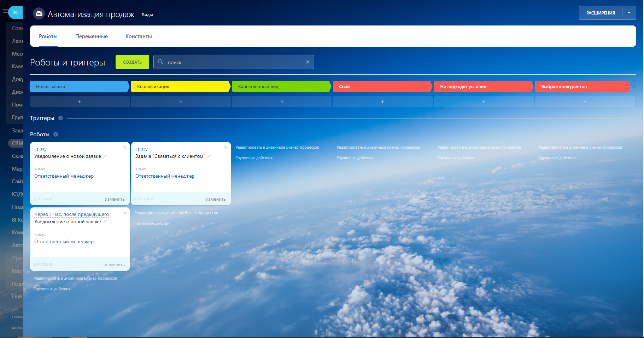The width and height of the screenshot is (644, 338).
Task: Click the robot icon beside Автоматизация продаж
Action: (x=39, y=14)
